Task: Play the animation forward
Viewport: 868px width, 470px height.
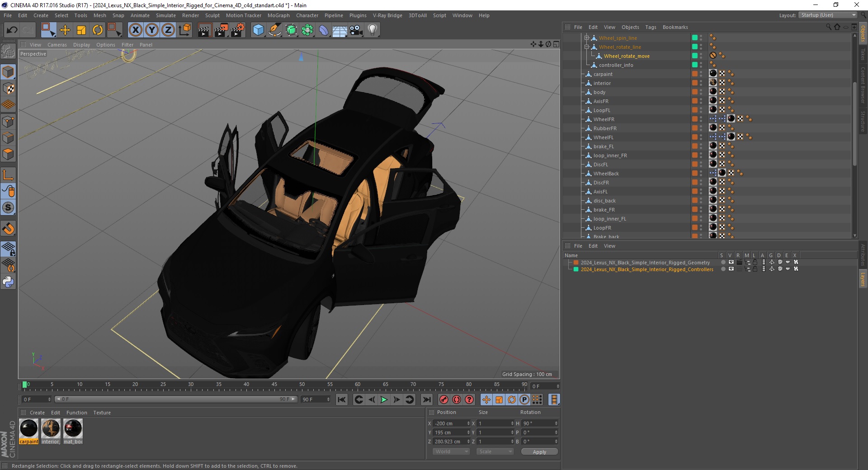Action: pyautogui.click(x=384, y=399)
